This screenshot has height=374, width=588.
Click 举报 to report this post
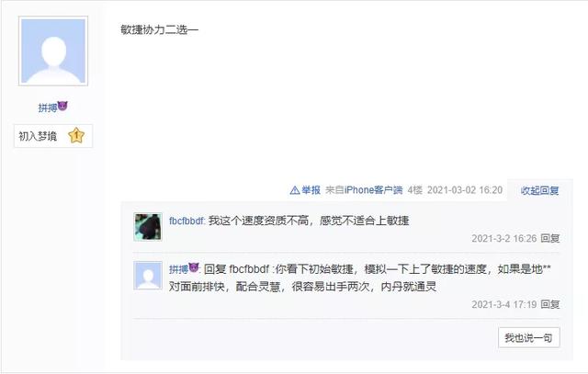(311, 190)
